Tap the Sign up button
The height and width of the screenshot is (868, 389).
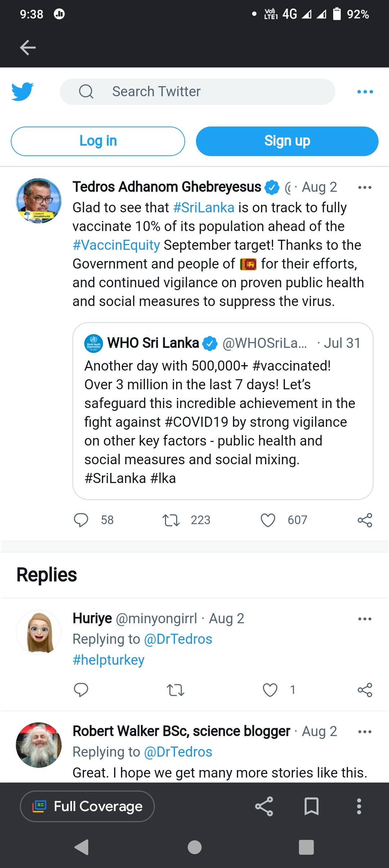click(287, 141)
